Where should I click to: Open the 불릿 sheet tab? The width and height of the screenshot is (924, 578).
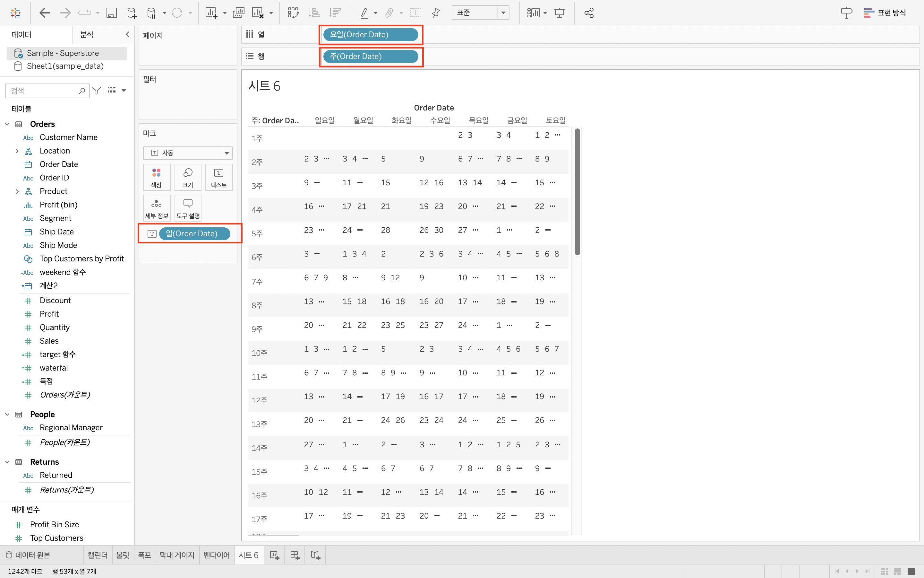tap(123, 555)
